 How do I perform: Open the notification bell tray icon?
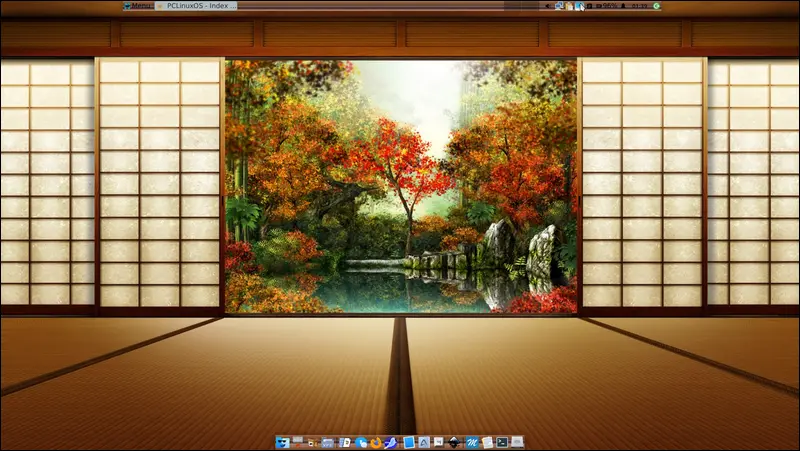point(623,6)
